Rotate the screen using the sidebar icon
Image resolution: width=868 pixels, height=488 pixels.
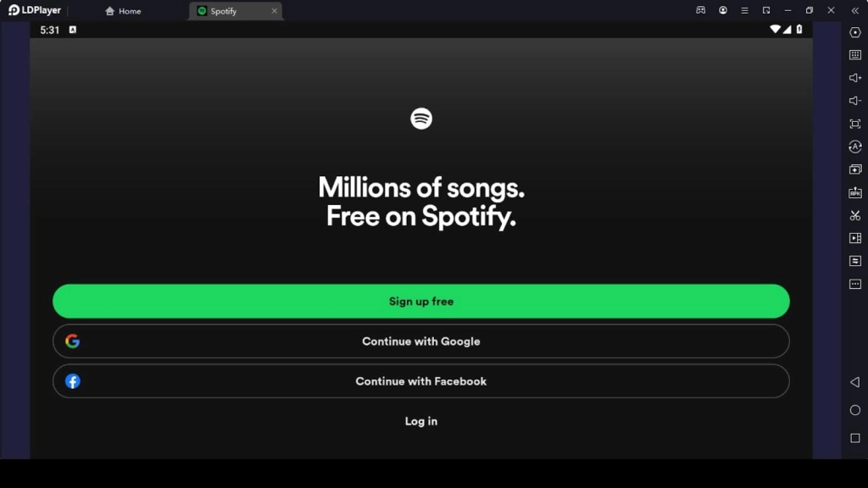point(854,146)
